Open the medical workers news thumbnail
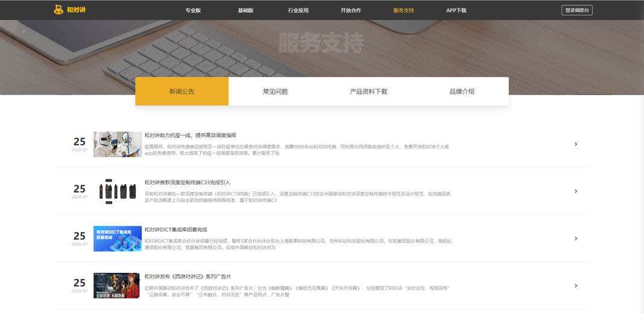Viewport: 644px width, 314px height. 118,144
